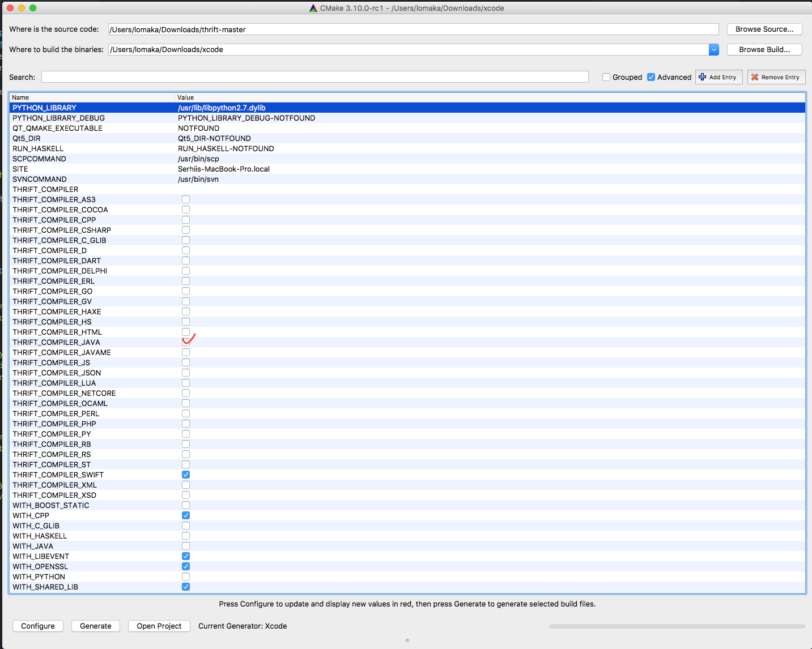Click the Value column header
This screenshot has width=812, height=649.
[490, 97]
